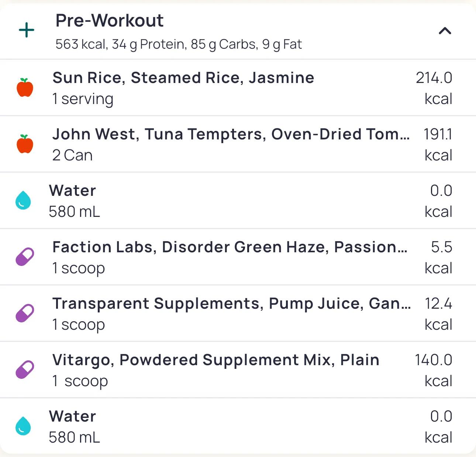Image resolution: width=476 pixels, height=457 pixels.
Task: Click the 214.0 kcal value
Action: [x=434, y=78]
